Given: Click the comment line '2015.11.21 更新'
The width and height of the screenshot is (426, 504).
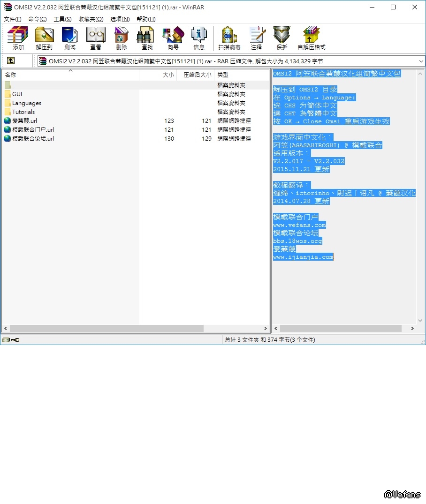Looking at the screenshot, I should point(301,169).
